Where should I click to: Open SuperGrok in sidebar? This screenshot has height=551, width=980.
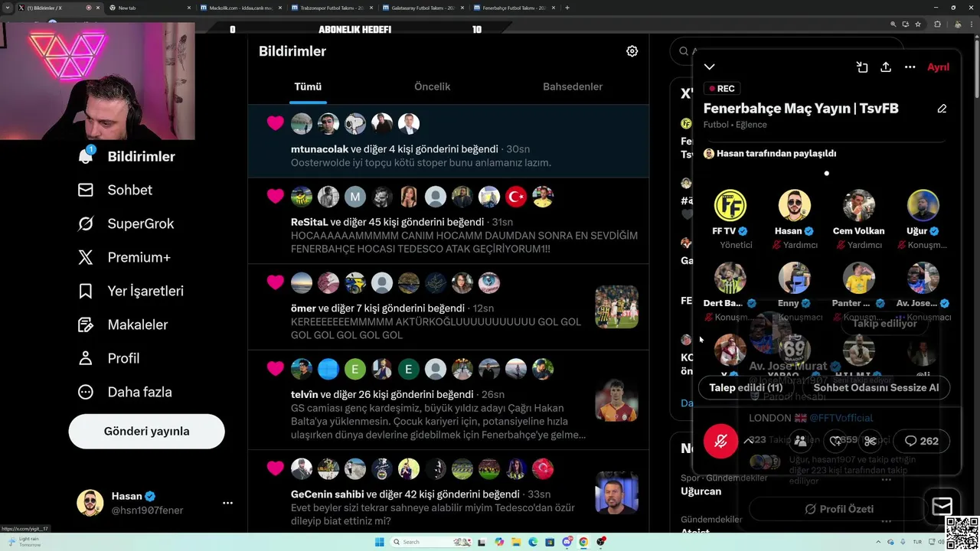[x=126, y=223]
